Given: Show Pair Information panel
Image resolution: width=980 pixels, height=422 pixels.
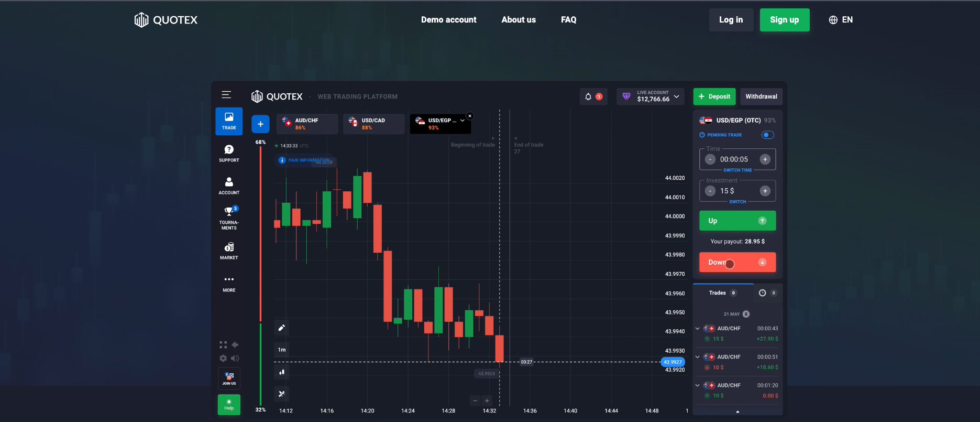Looking at the screenshot, I should pyautogui.click(x=305, y=160).
